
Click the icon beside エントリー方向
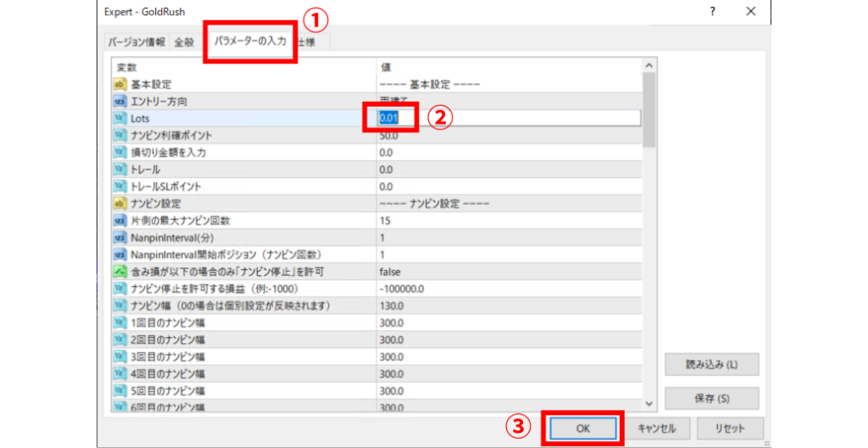click(x=120, y=101)
